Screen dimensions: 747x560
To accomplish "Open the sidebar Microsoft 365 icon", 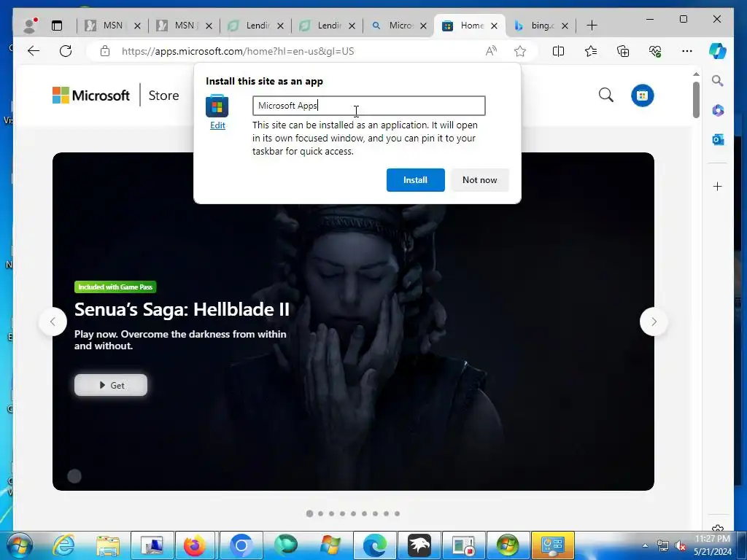I will [x=718, y=111].
